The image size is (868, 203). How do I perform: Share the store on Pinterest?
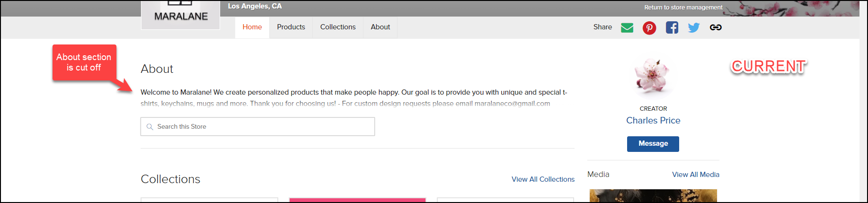[649, 28]
